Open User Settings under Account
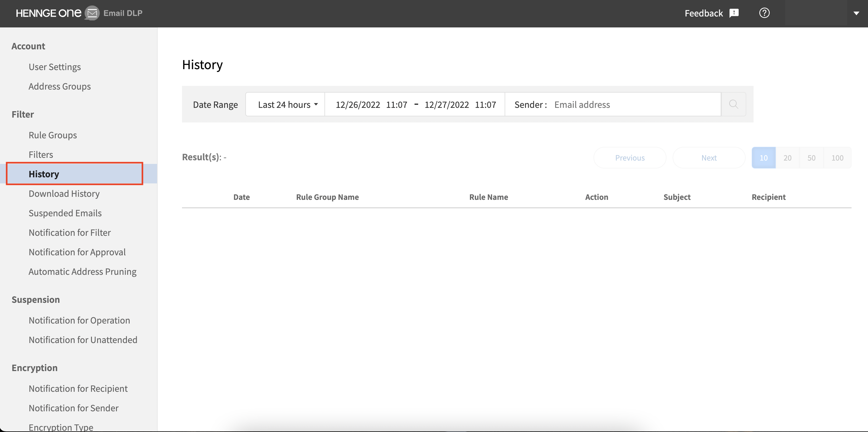868x432 pixels. [x=54, y=67]
